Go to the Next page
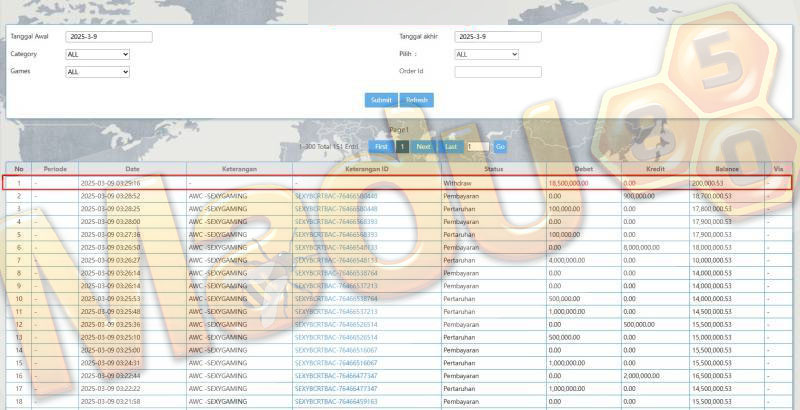800x410 pixels. point(423,147)
